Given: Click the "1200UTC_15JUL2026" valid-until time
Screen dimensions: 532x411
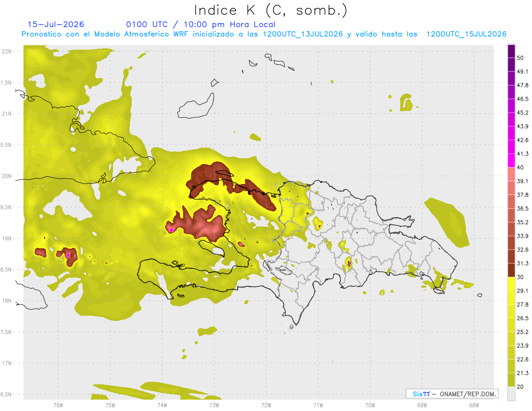Looking at the screenshot, I should [466, 34].
